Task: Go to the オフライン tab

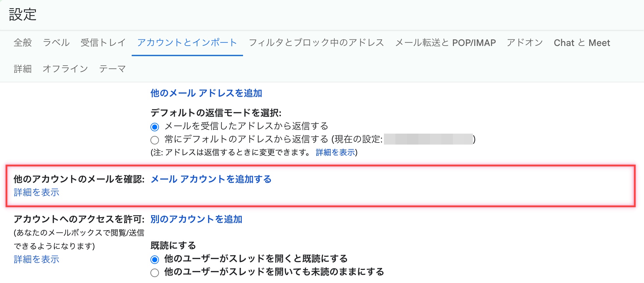Action: pos(65,69)
